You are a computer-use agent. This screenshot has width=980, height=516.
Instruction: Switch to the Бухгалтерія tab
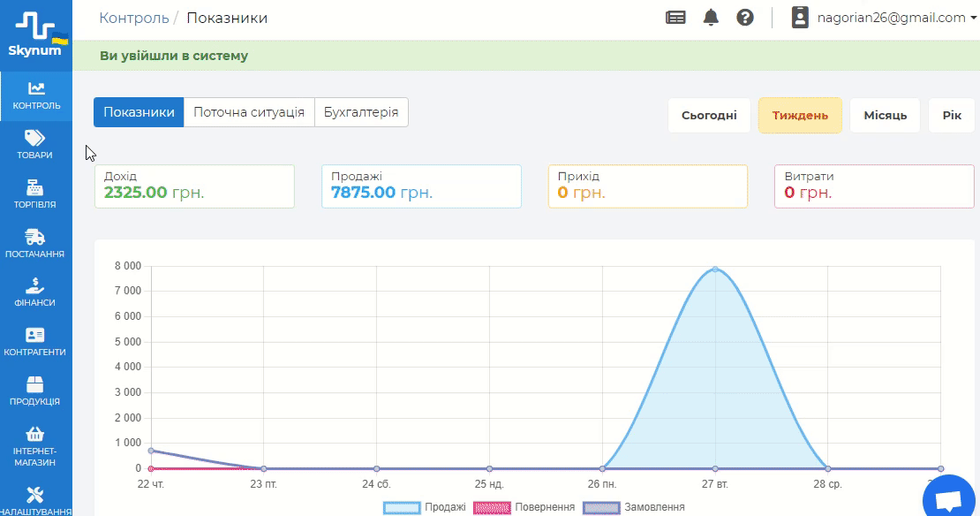(x=361, y=112)
